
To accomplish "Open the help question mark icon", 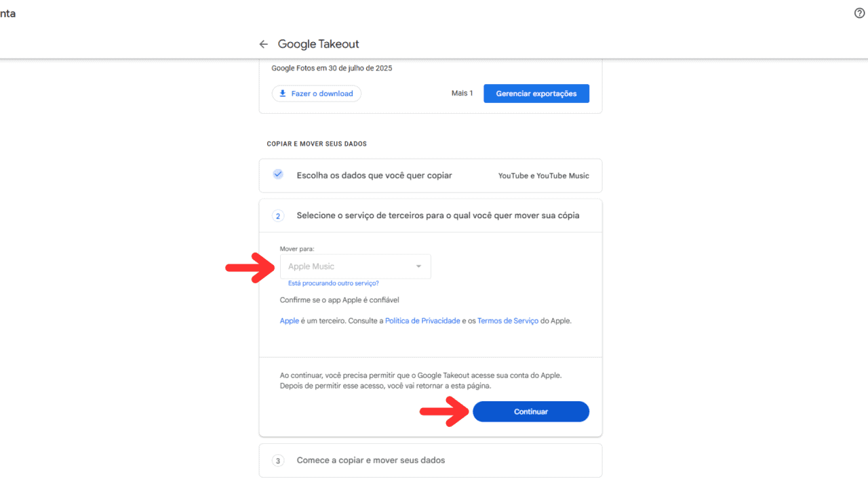I will coord(859,13).
